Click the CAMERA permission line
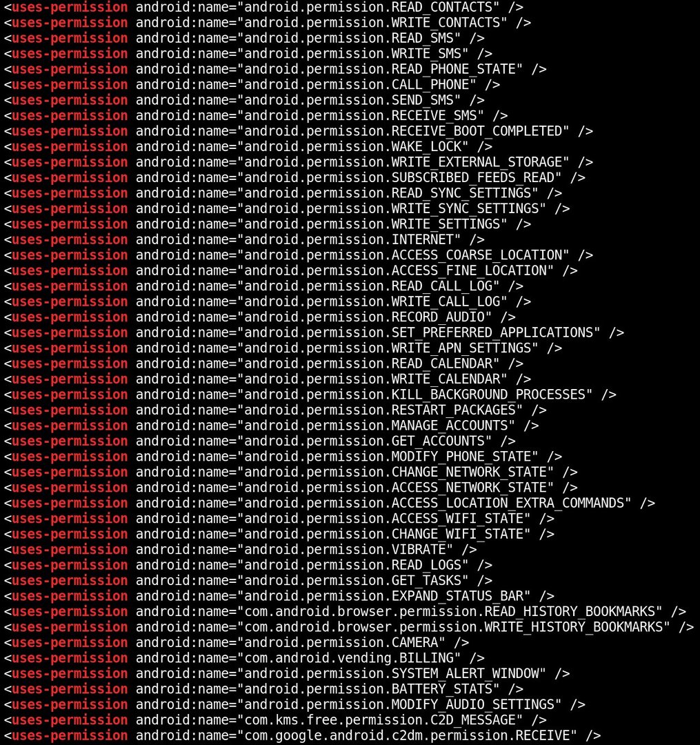The width and height of the screenshot is (700, 745). 237,642
